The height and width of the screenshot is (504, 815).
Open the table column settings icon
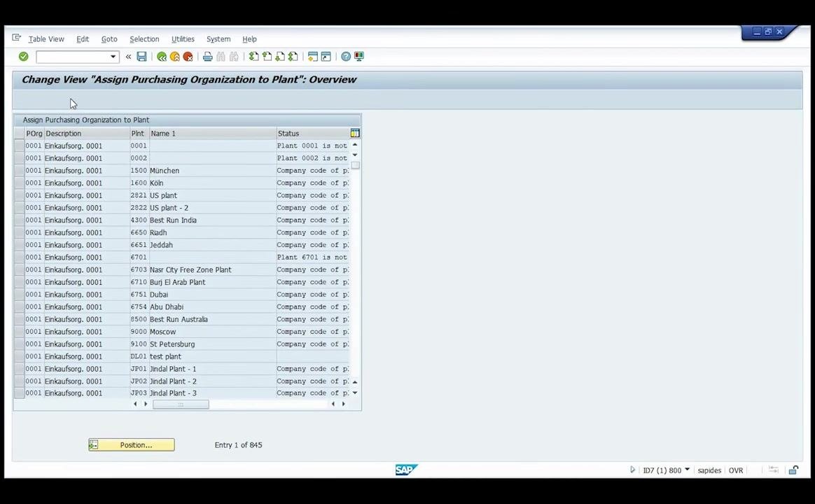tap(355, 133)
